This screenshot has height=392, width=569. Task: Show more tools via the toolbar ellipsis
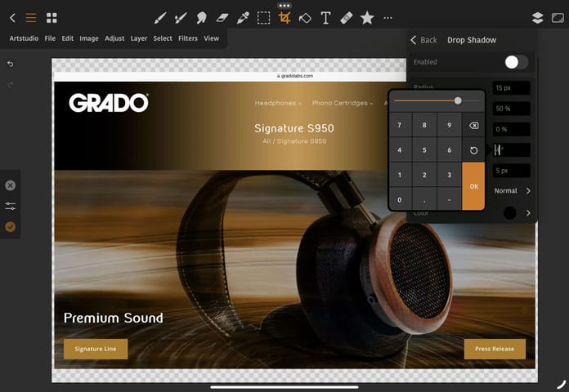pos(388,18)
